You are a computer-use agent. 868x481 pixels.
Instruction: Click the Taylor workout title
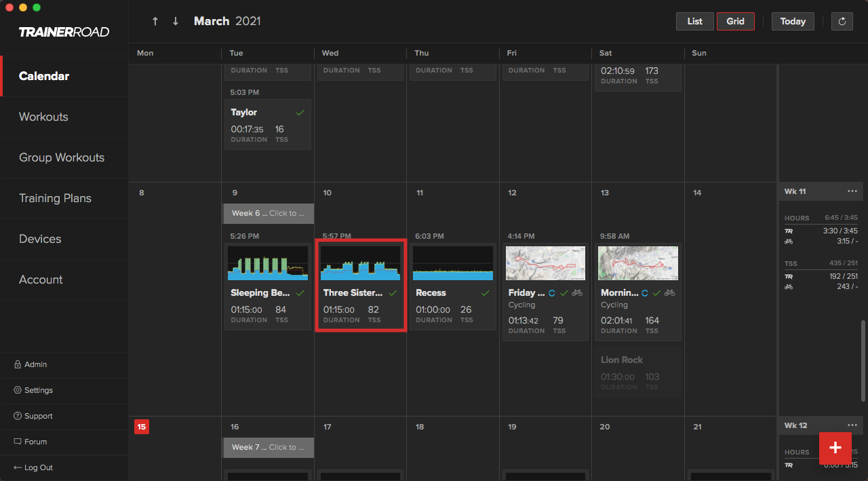[244, 113]
